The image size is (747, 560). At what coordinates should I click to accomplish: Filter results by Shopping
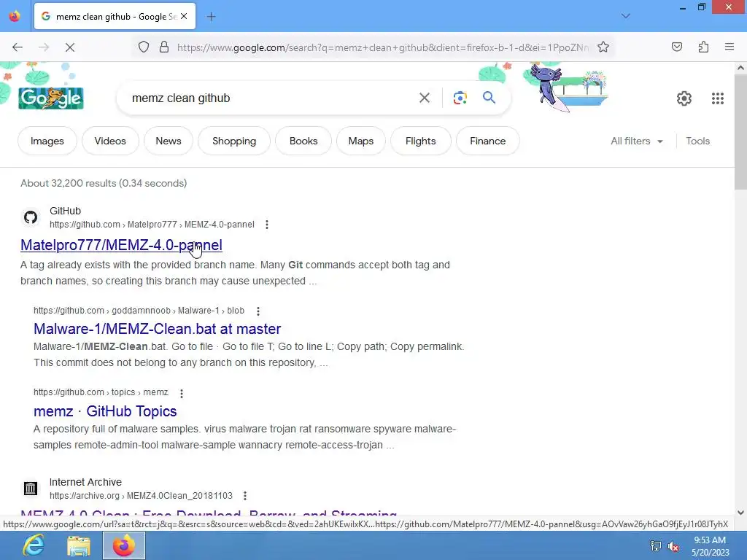(x=234, y=141)
